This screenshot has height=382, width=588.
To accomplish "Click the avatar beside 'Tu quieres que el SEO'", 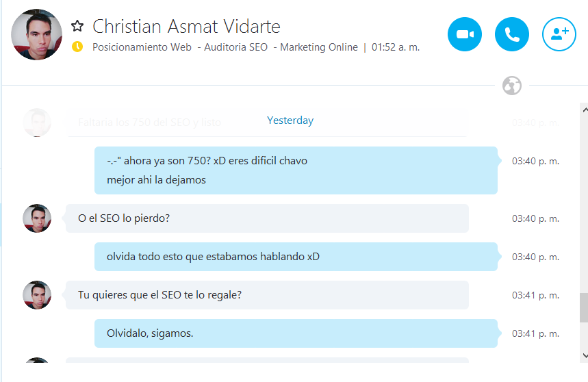I will click(x=37, y=295).
